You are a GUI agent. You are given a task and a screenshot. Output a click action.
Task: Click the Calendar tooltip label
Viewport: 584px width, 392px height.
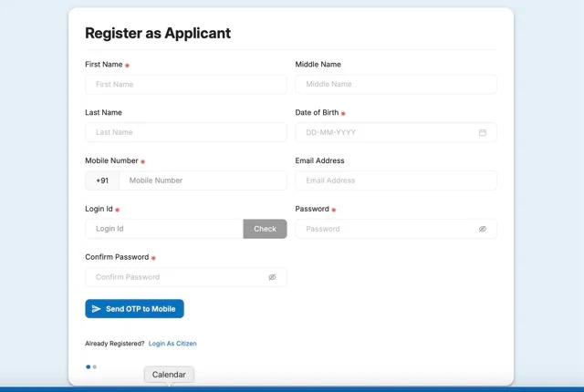click(x=169, y=375)
